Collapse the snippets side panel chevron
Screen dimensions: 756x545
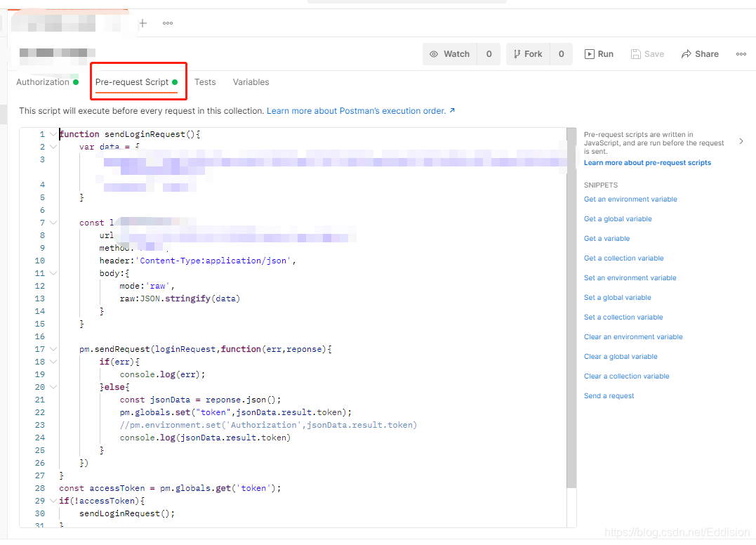741,141
